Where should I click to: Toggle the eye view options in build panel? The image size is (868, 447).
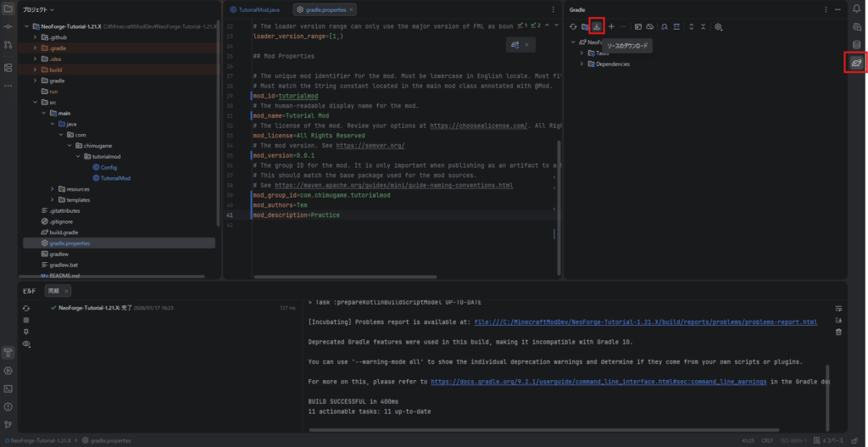tap(26, 344)
